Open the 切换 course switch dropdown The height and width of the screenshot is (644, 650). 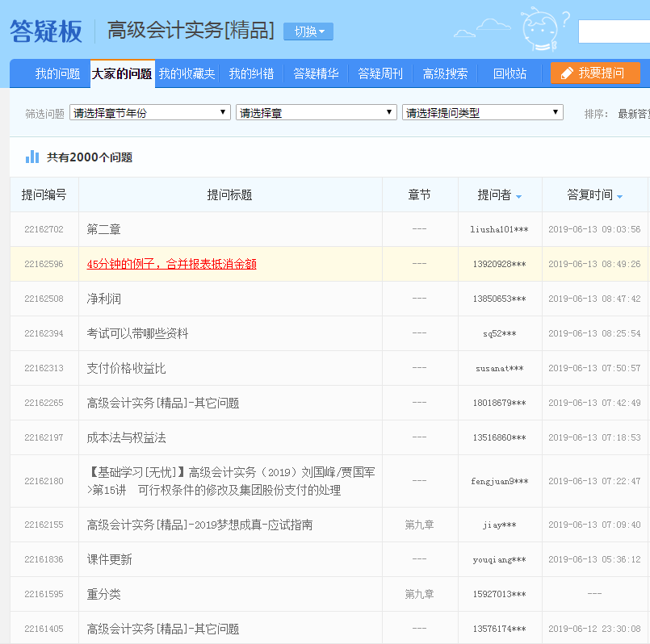pyautogui.click(x=308, y=31)
